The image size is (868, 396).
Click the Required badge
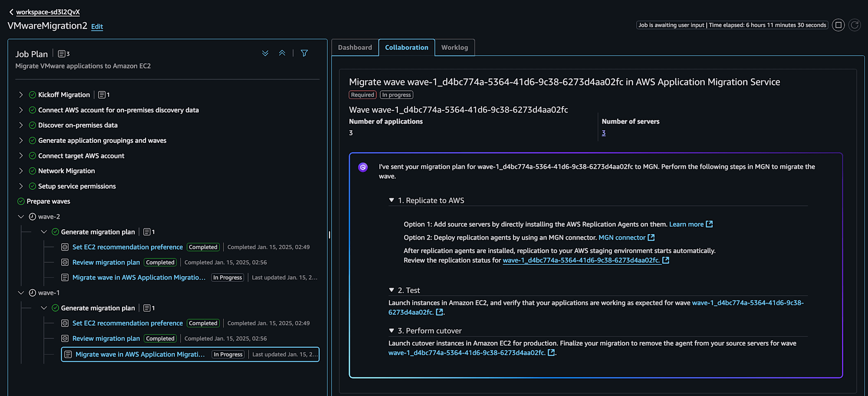coord(362,95)
